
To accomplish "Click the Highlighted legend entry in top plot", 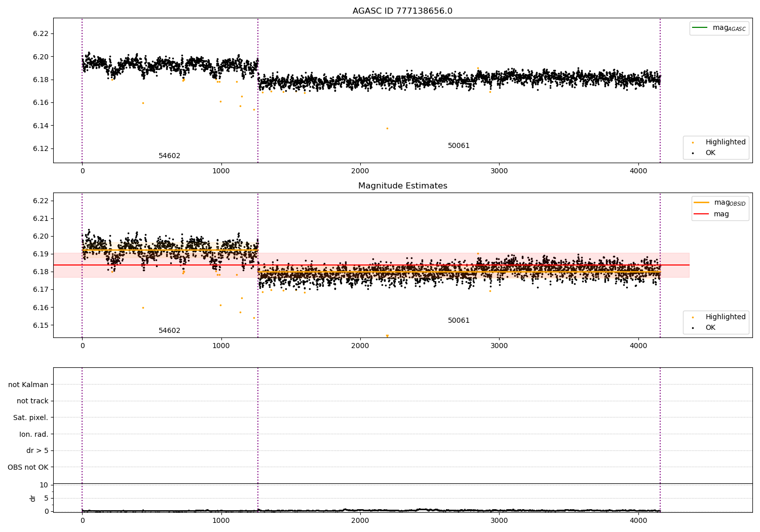I will click(725, 142).
